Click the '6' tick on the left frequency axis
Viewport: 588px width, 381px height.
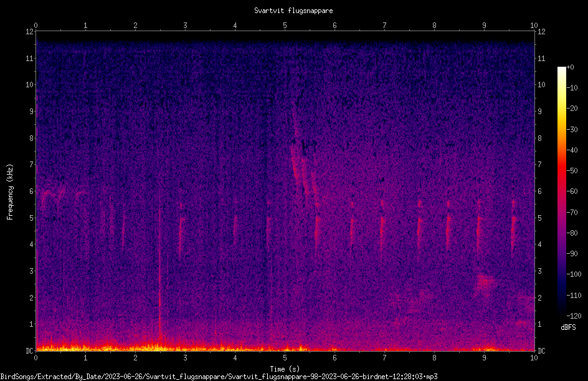[32, 191]
